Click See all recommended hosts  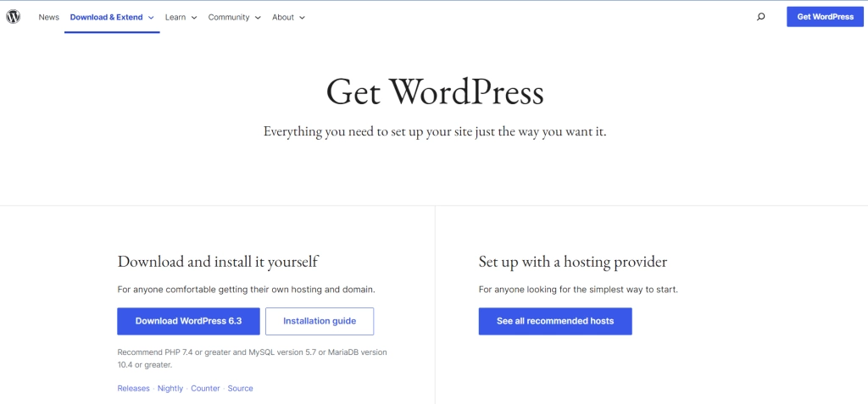click(555, 321)
